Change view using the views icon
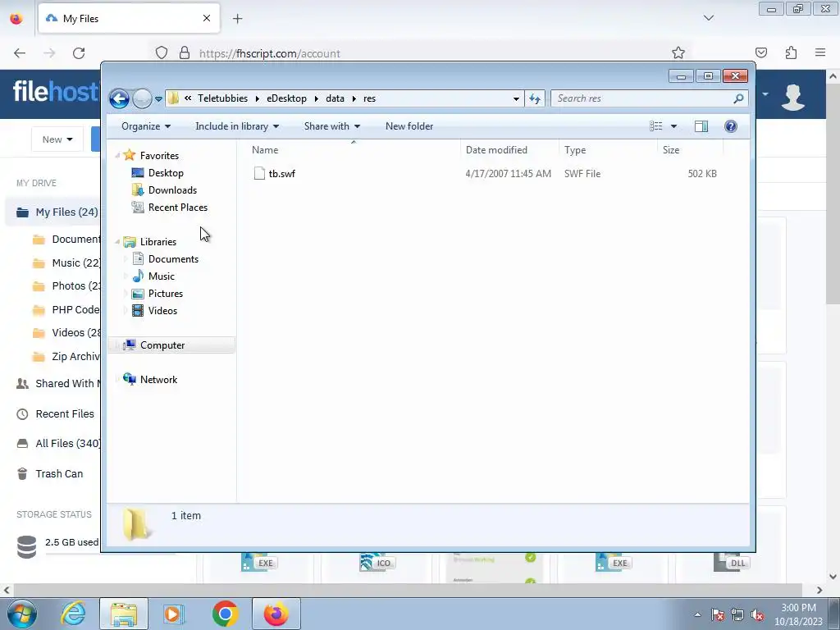This screenshot has width=840, height=630. point(656,126)
